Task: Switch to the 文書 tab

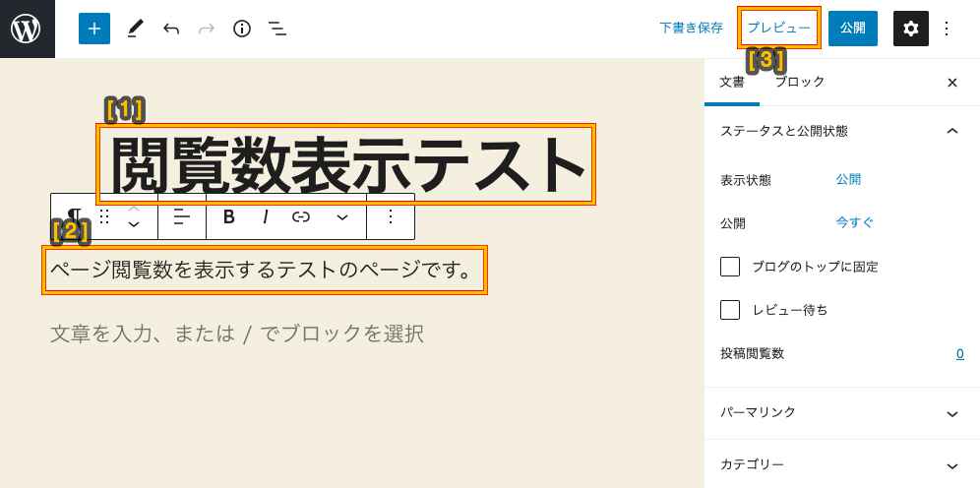Action: coord(732,82)
